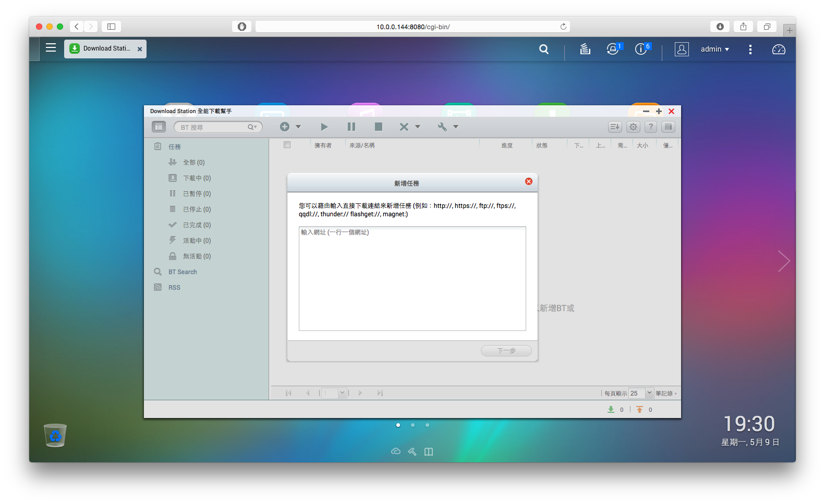Open the QTS main menu hamburger
The height and width of the screenshot is (504, 825).
tap(51, 48)
